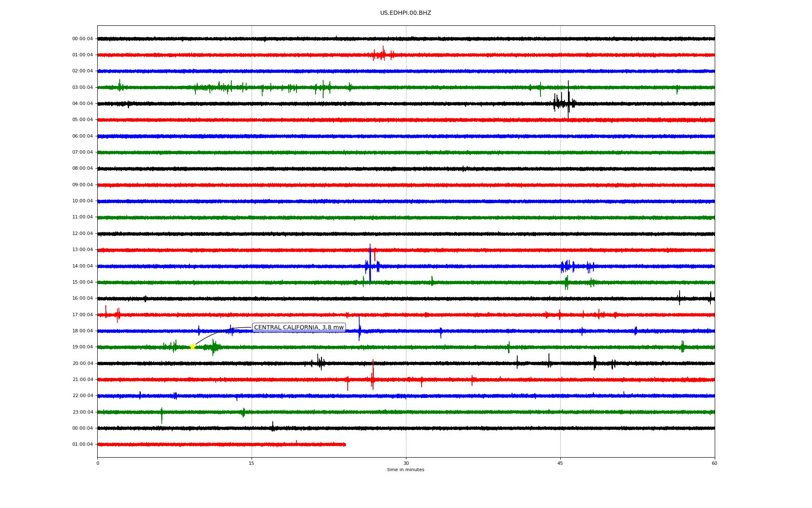Click the 04:00:04 row label
This screenshot has width=812, height=508.
[82, 104]
